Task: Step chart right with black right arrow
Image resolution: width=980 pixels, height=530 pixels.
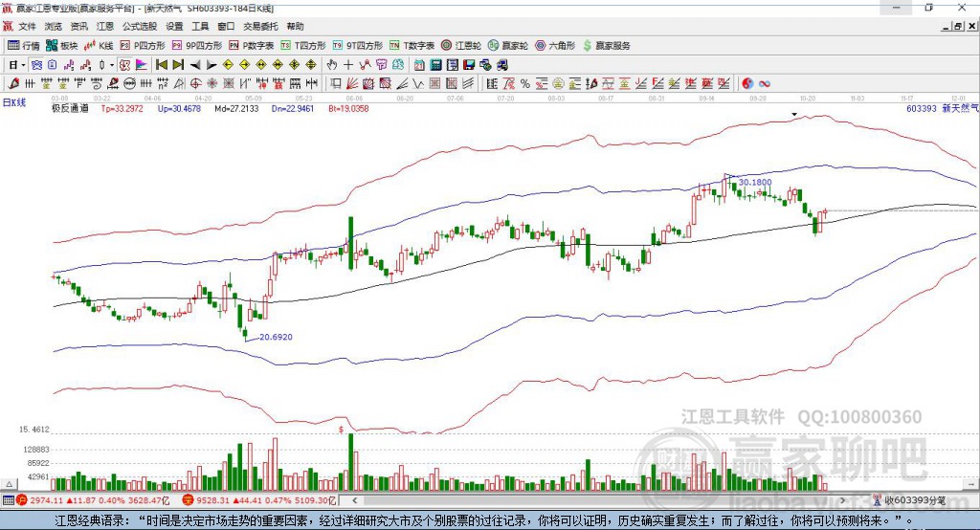Action: click(x=212, y=65)
